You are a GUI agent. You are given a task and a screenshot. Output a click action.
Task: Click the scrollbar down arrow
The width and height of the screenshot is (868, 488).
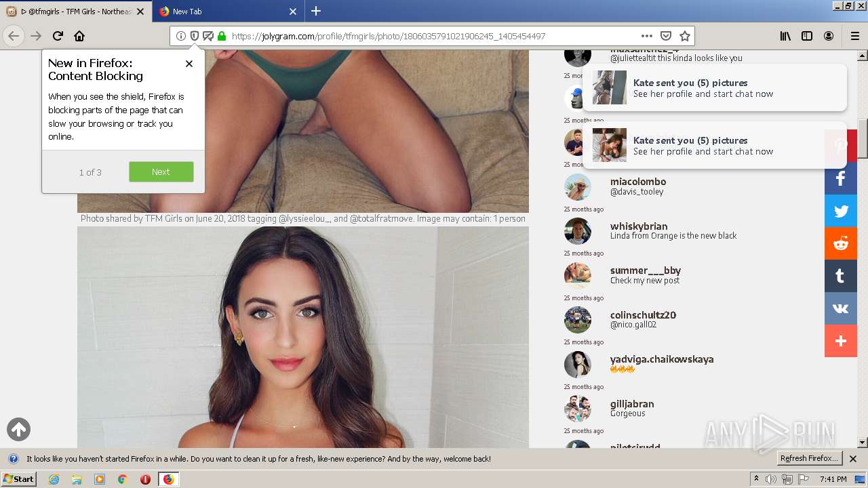tap(863, 443)
